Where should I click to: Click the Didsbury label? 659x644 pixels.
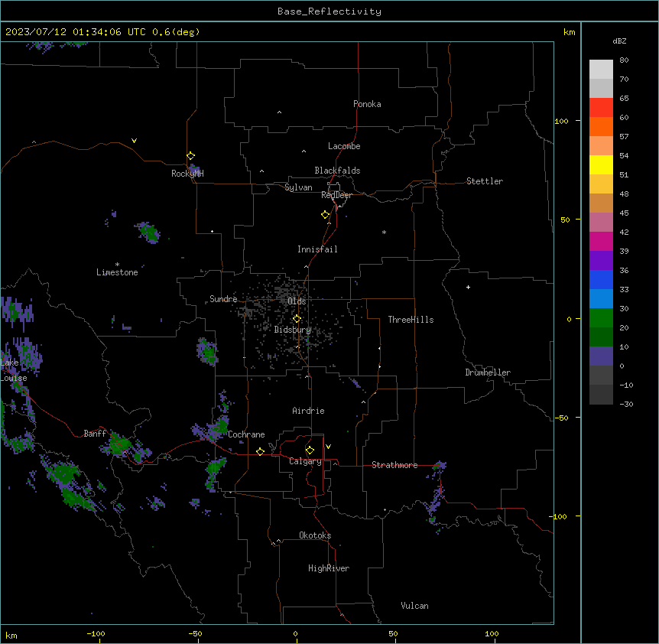[x=293, y=330]
